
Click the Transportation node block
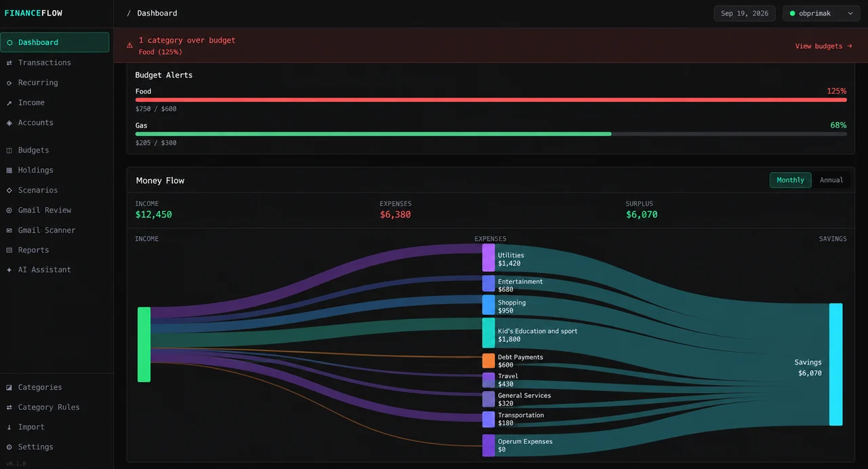pos(488,419)
